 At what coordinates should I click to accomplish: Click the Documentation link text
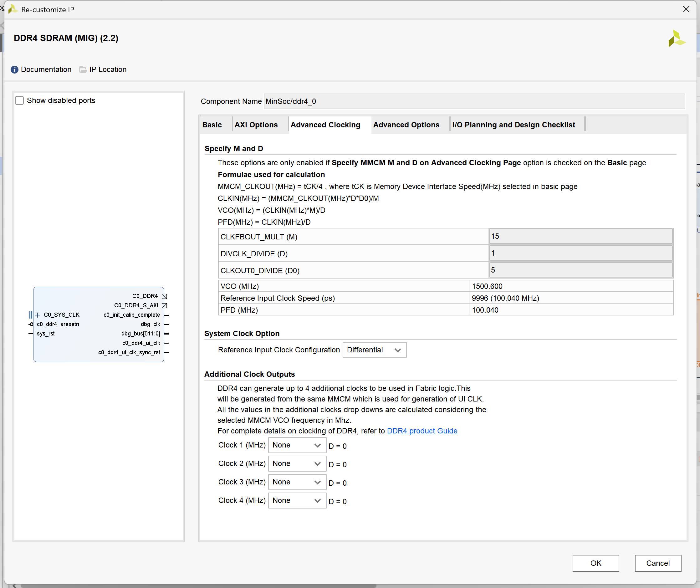46,70
